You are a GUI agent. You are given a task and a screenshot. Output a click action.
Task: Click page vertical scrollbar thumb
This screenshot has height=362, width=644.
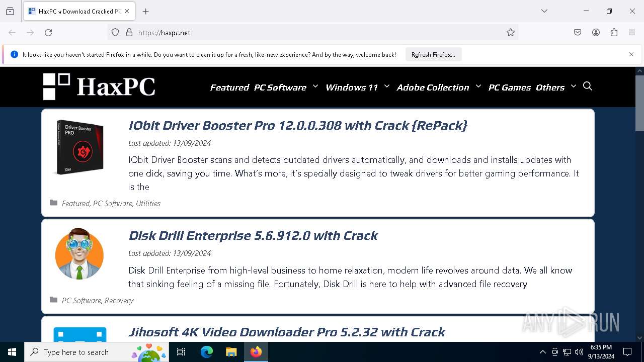tap(639, 103)
